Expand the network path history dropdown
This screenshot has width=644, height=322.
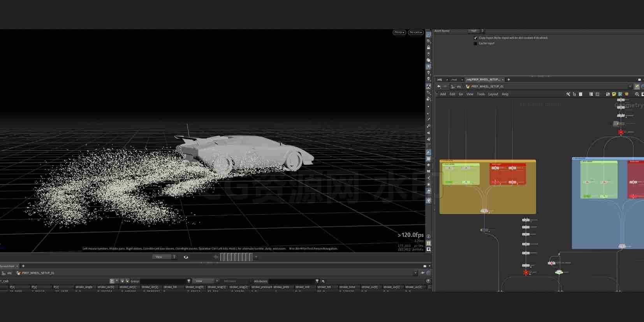tap(630, 87)
